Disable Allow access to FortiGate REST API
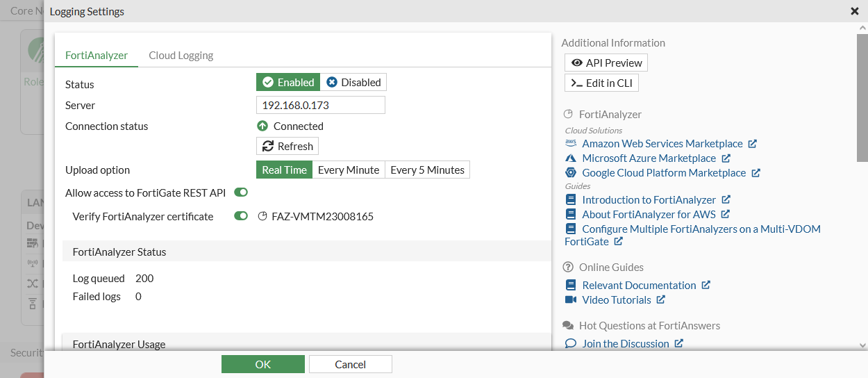This screenshot has width=868, height=378. click(241, 192)
